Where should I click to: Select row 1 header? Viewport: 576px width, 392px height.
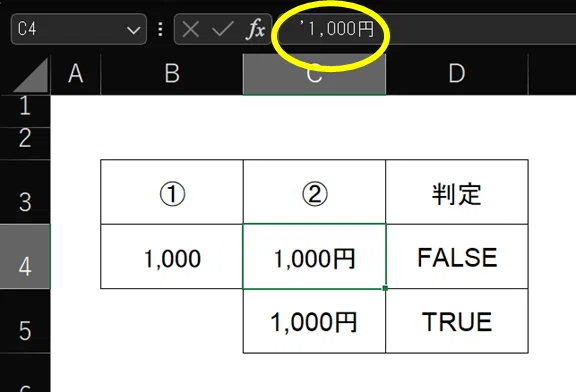pyautogui.click(x=25, y=111)
